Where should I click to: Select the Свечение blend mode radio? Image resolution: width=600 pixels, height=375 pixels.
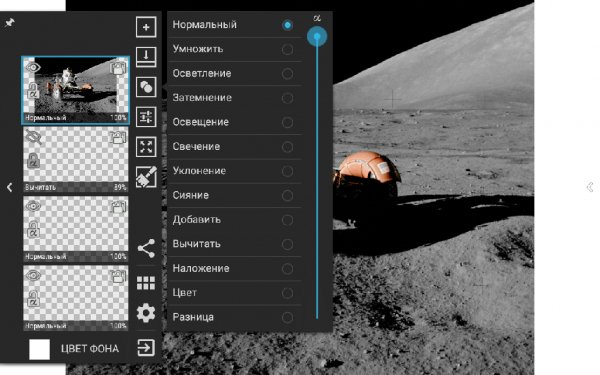287,147
